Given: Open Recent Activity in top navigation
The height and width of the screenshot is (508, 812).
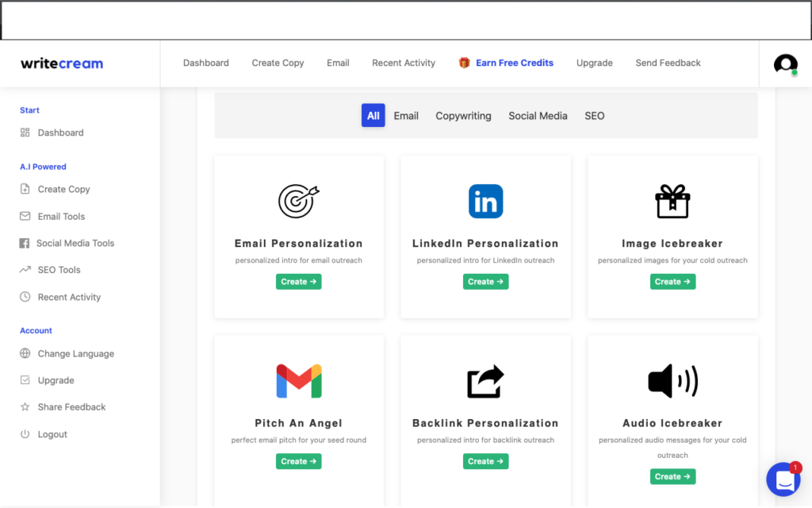Looking at the screenshot, I should coord(404,63).
